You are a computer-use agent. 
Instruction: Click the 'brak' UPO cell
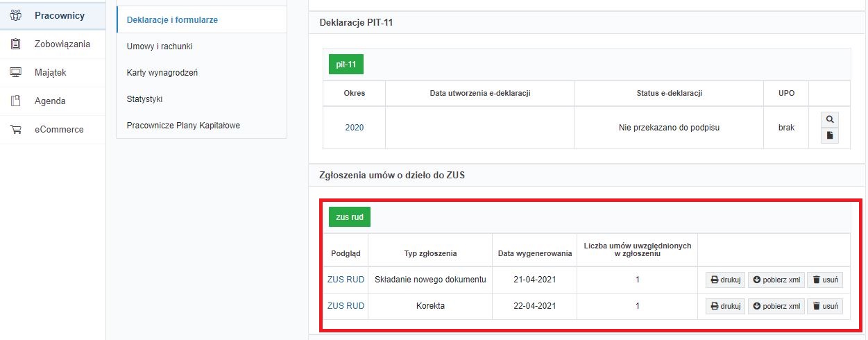click(x=786, y=128)
